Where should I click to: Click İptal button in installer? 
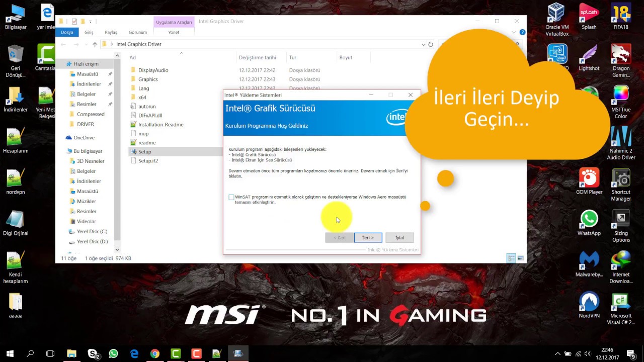(x=399, y=238)
